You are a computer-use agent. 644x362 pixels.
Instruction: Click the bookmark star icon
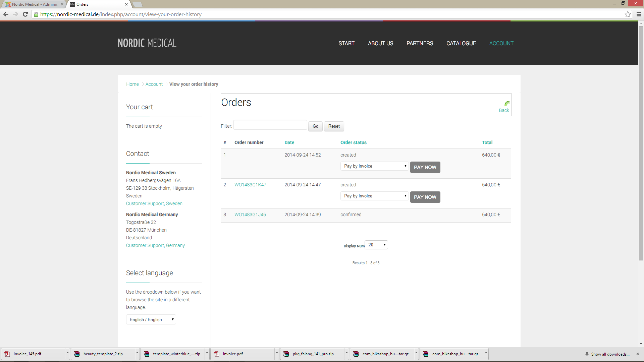628,14
